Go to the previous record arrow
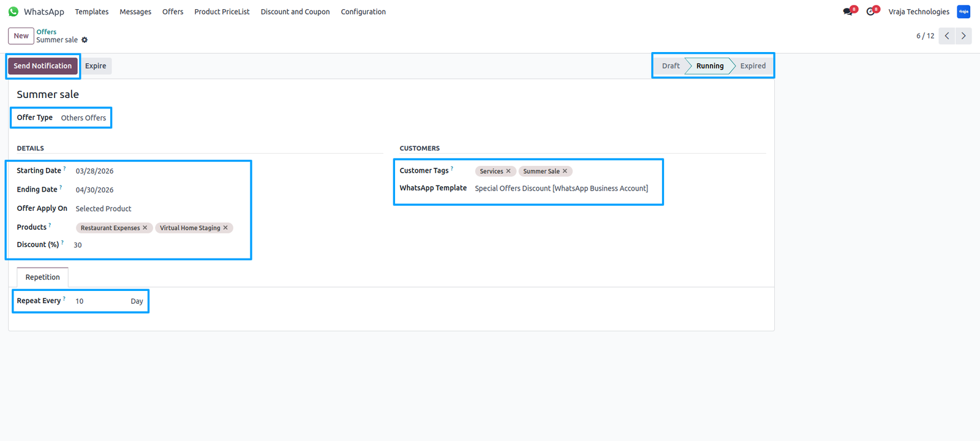This screenshot has width=980, height=441. [947, 36]
